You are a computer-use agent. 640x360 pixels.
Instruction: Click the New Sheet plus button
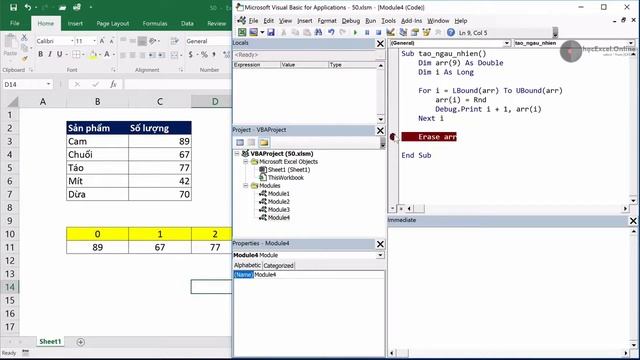[x=80, y=342]
